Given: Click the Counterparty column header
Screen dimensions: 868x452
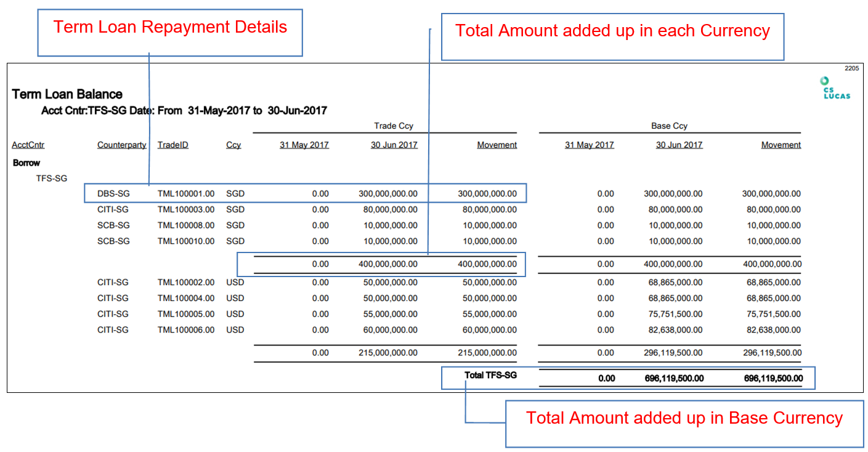Looking at the screenshot, I should (122, 145).
